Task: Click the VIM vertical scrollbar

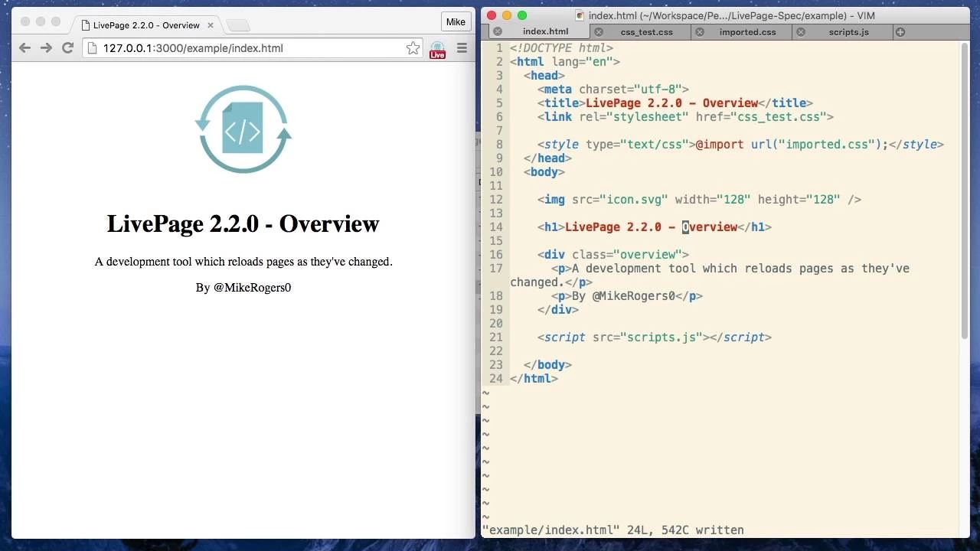Action: point(965,191)
